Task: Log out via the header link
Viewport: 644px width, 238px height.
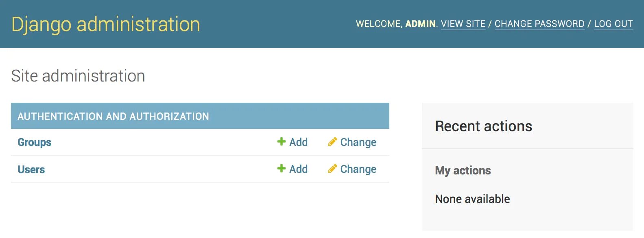Action: tap(613, 24)
